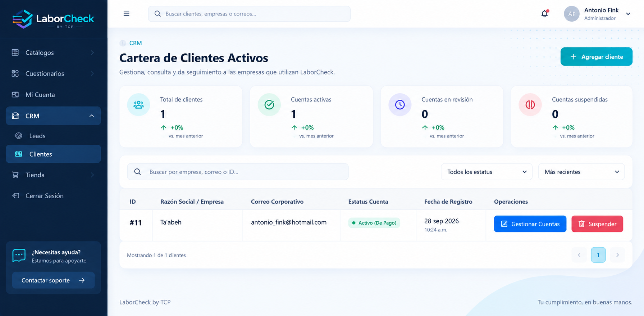Click the LaborCheck logo

53,19
